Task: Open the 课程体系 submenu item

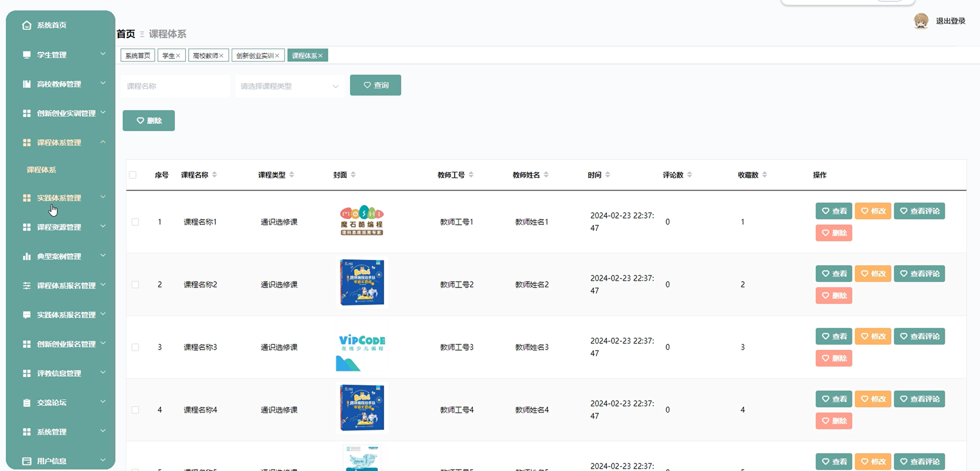Action: (41, 170)
